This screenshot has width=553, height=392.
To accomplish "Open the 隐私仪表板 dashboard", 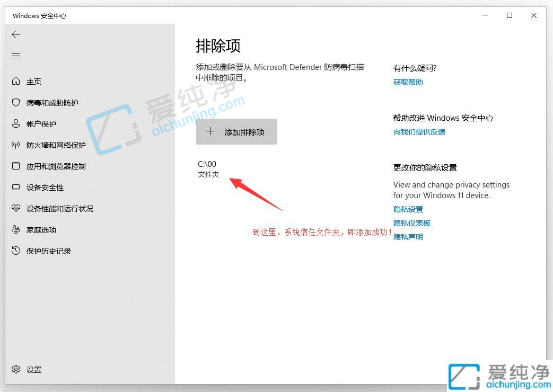I will (411, 222).
